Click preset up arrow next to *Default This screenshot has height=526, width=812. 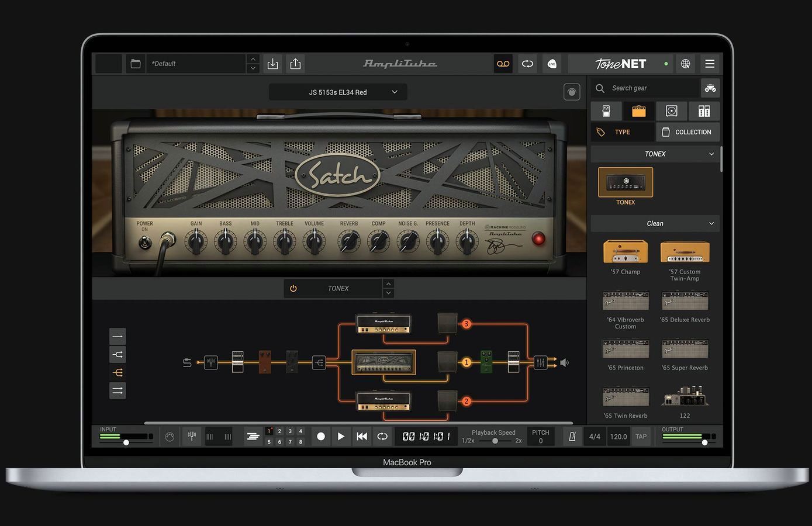tap(253, 59)
